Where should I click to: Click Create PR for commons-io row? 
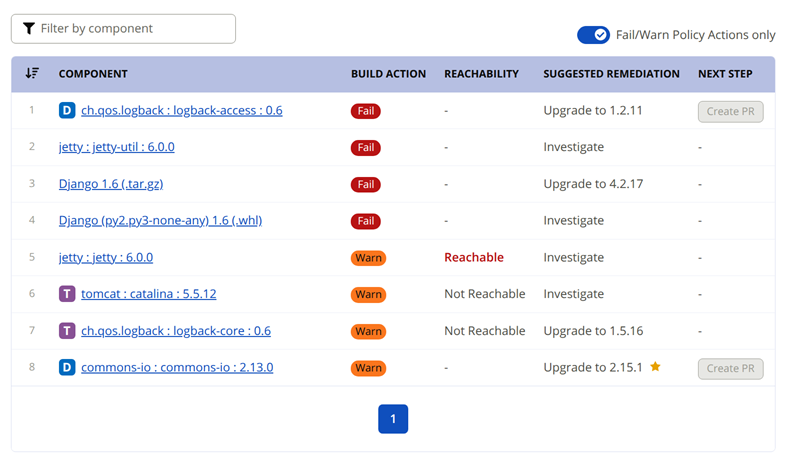(731, 368)
